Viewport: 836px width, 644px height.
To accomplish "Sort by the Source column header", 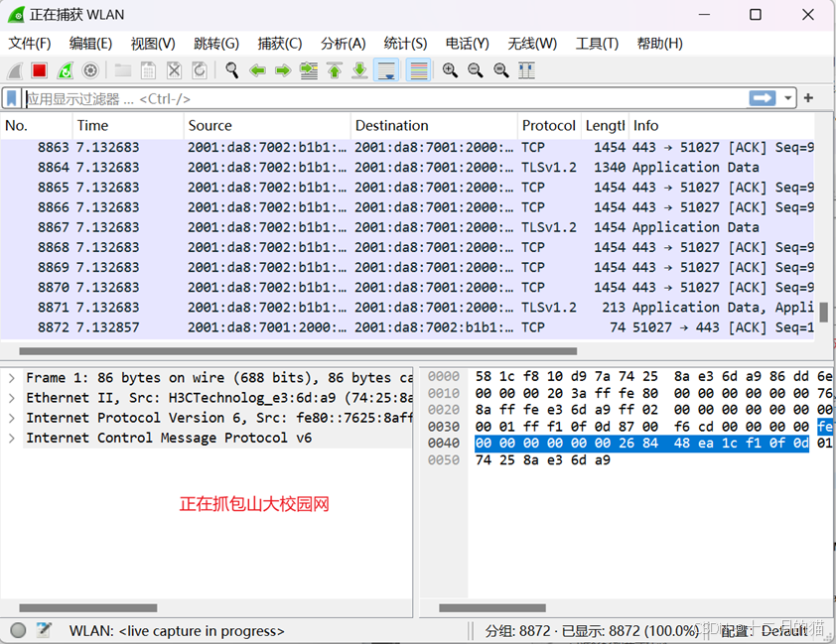I will [x=267, y=126].
